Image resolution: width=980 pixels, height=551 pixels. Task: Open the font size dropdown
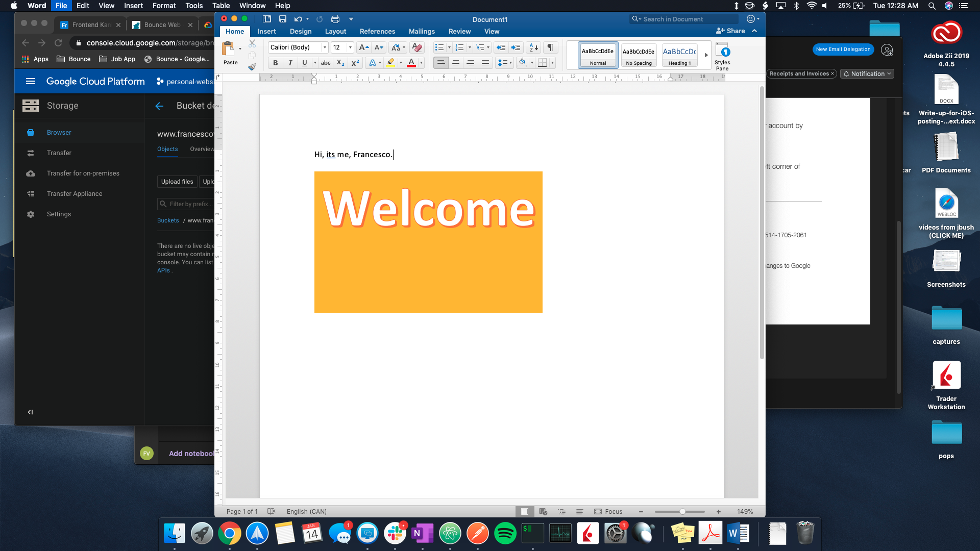350,47
